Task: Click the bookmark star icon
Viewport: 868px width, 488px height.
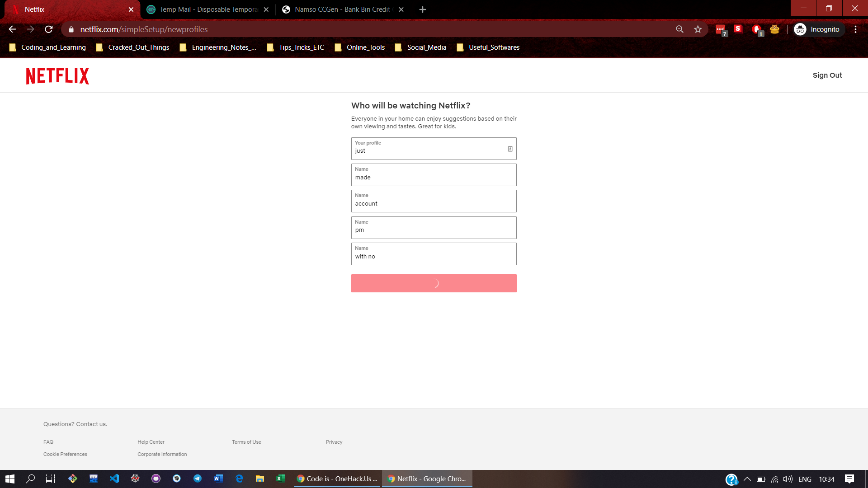Action: [698, 29]
